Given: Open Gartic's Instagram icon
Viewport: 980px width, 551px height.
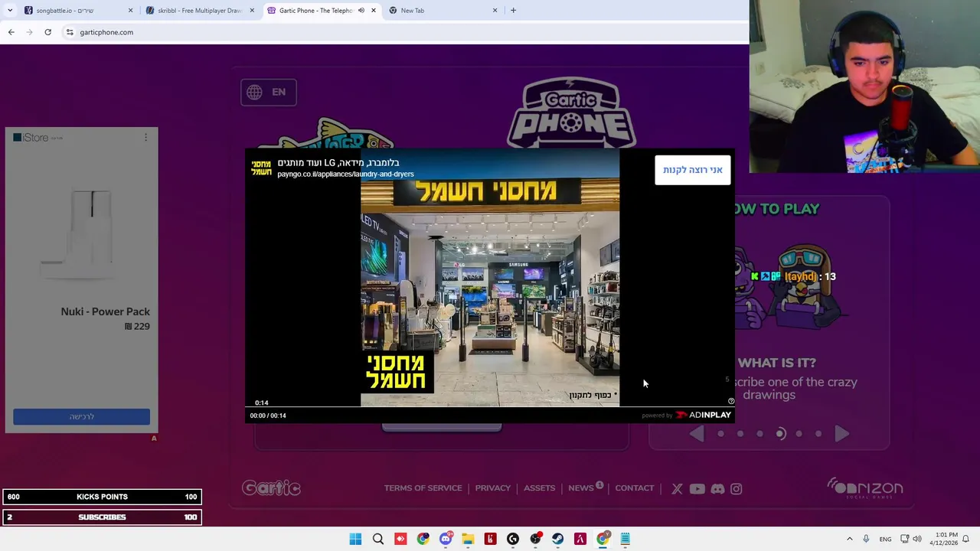Looking at the screenshot, I should point(736,489).
